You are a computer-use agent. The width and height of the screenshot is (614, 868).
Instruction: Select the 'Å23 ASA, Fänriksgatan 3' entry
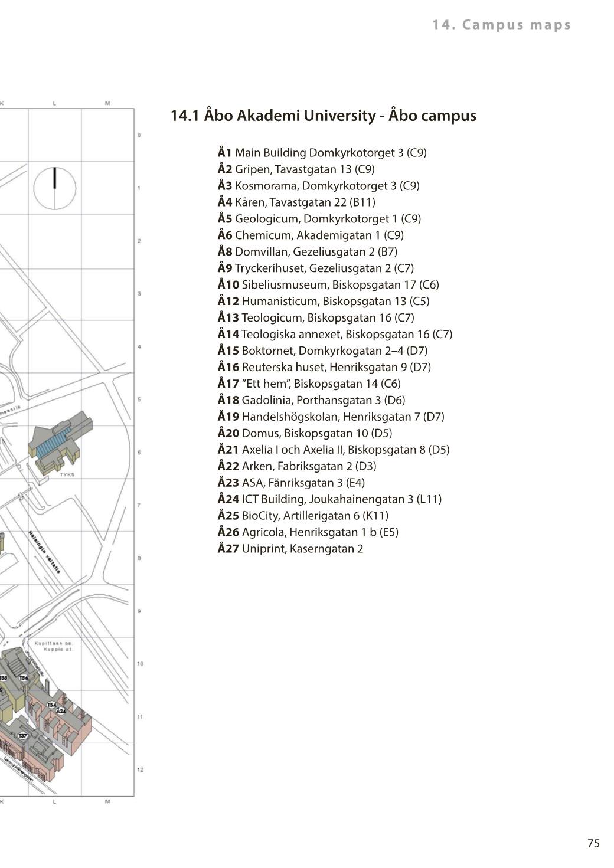tap(292, 483)
